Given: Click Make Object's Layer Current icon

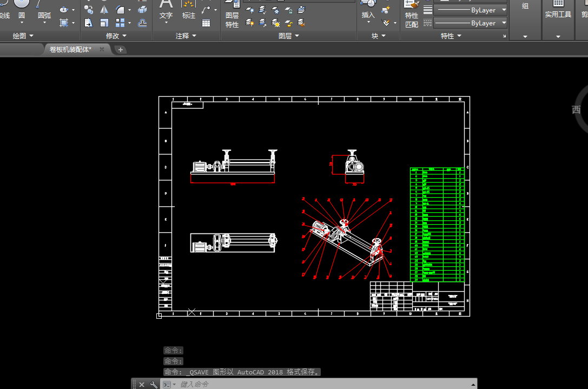Looking at the screenshot, I should point(301,10).
